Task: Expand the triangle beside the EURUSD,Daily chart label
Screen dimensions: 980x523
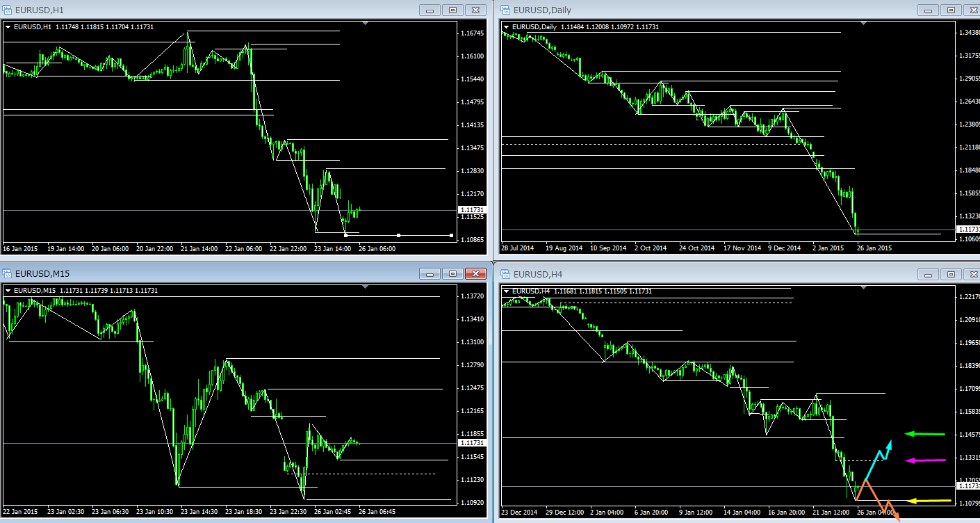Action: (x=506, y=27)
